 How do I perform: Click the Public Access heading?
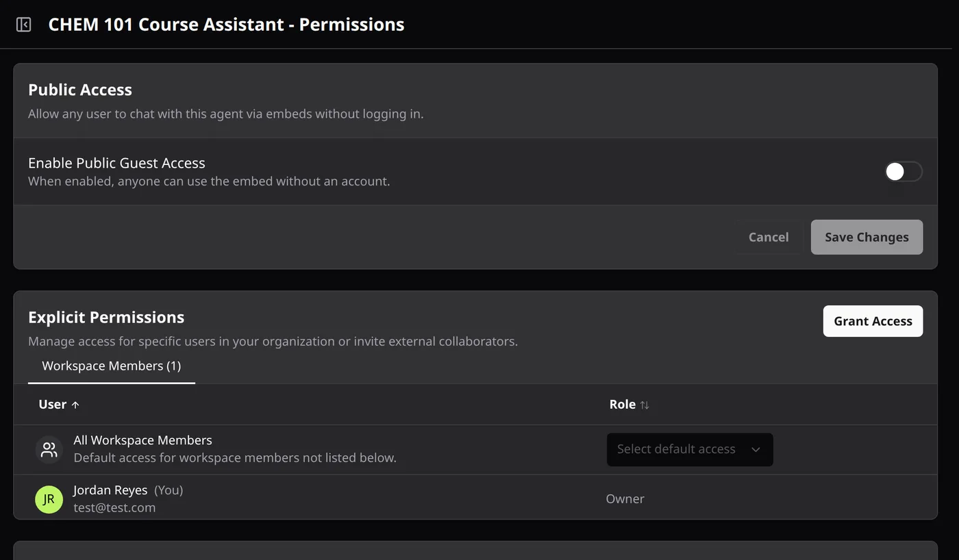pos(80,90)
